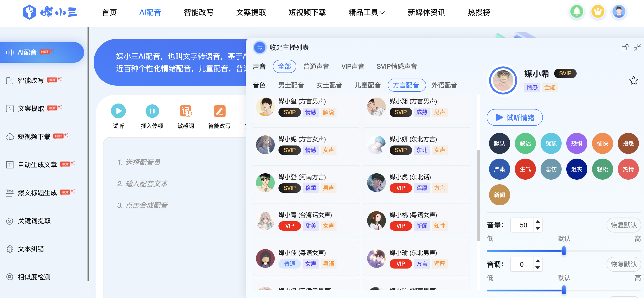Viewport: 644px width, 298px height.
Task: Select the 生气 emotion circle
Action: (x=525, y=169)
